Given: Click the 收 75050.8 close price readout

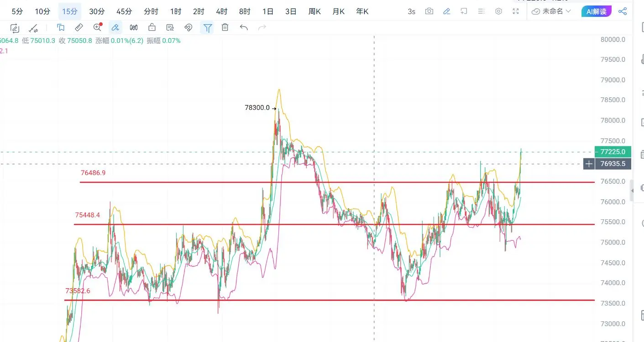Looking at the screenshot, I should (75, 41).
